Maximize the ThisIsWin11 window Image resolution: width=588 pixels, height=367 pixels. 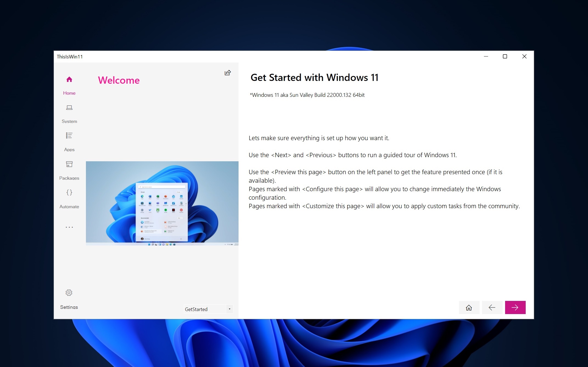coord(505,57)
